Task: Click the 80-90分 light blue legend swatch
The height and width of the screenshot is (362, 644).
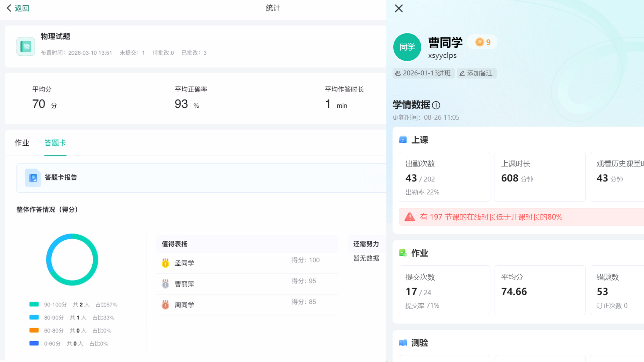Action: click(34, 317)
